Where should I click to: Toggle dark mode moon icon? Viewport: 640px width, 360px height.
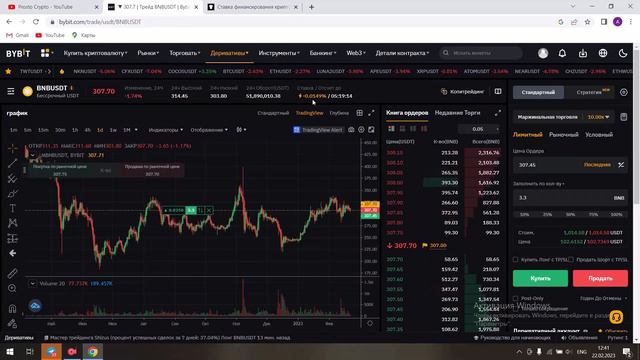click(x=623, y=53)
